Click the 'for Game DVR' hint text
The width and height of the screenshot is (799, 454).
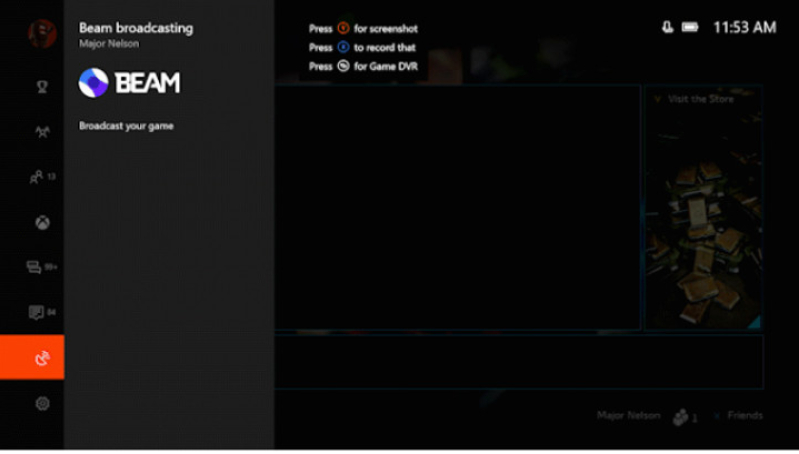click(x=386, y=66)
